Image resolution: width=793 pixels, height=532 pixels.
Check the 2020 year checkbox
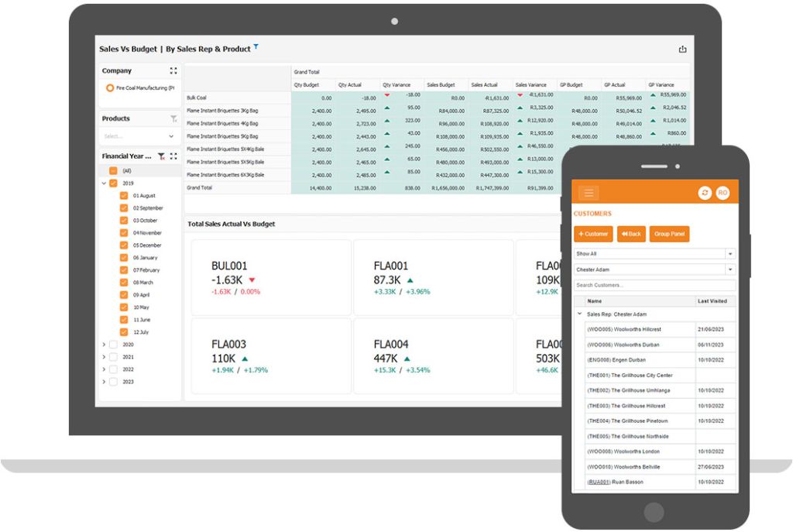(x=113, y=345)
